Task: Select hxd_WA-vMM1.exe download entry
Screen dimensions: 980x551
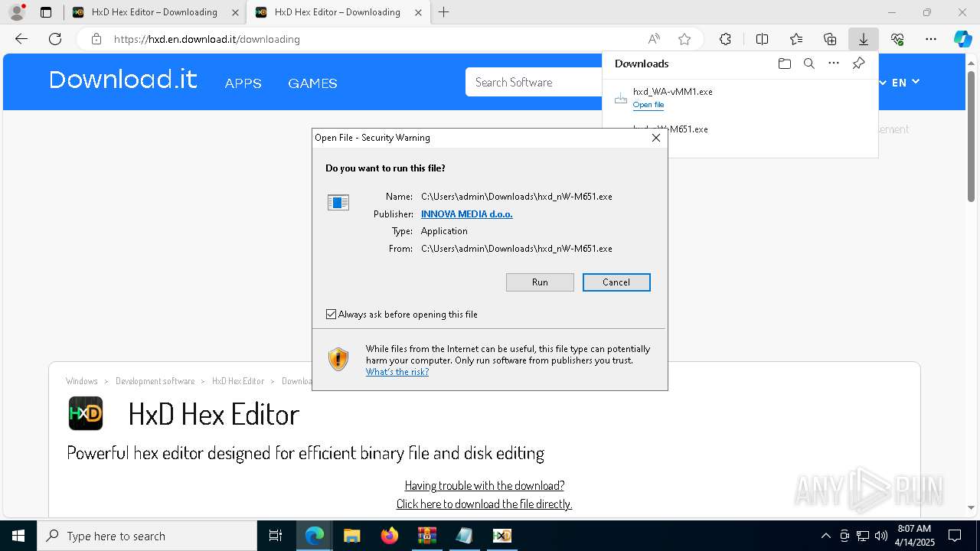Action: 740,97
